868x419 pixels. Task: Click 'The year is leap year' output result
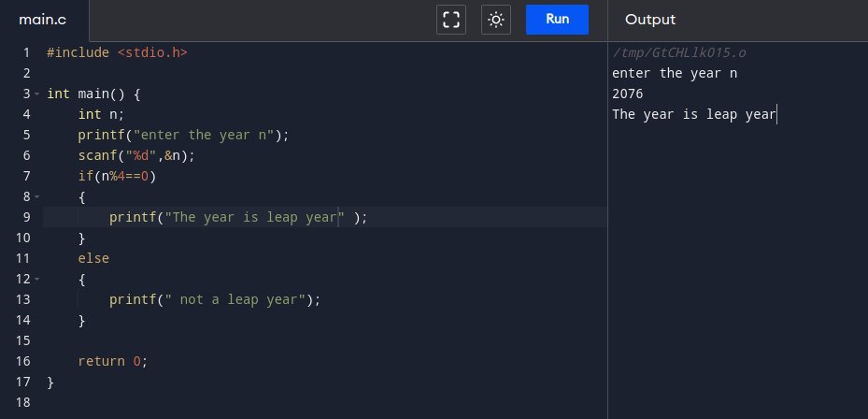coord(694,114)
